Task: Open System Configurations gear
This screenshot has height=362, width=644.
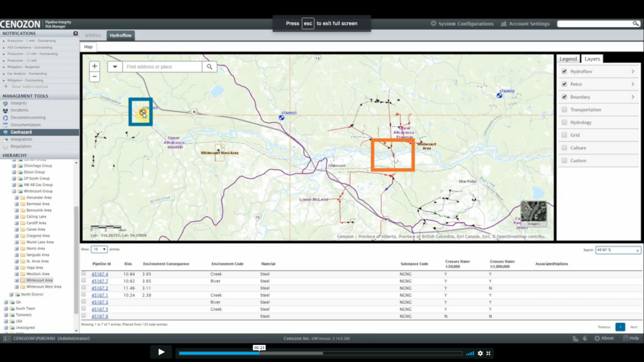Action: coord(433,24)
